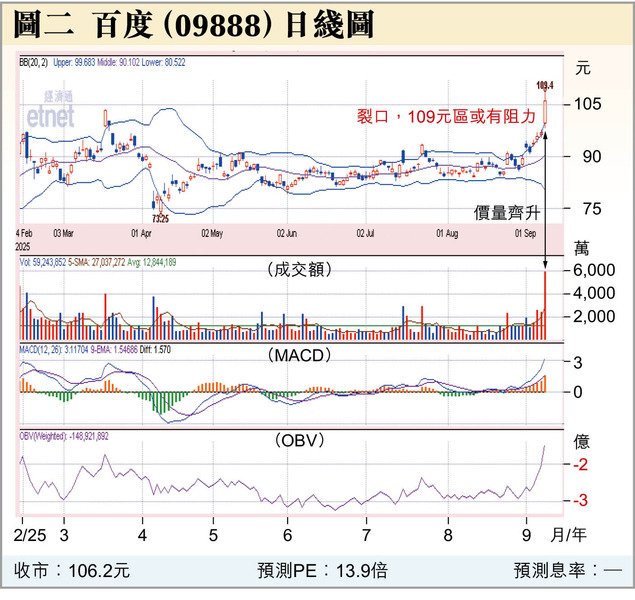
Task: Click the 4 Feb date label
Action: [x=24, y=233]
